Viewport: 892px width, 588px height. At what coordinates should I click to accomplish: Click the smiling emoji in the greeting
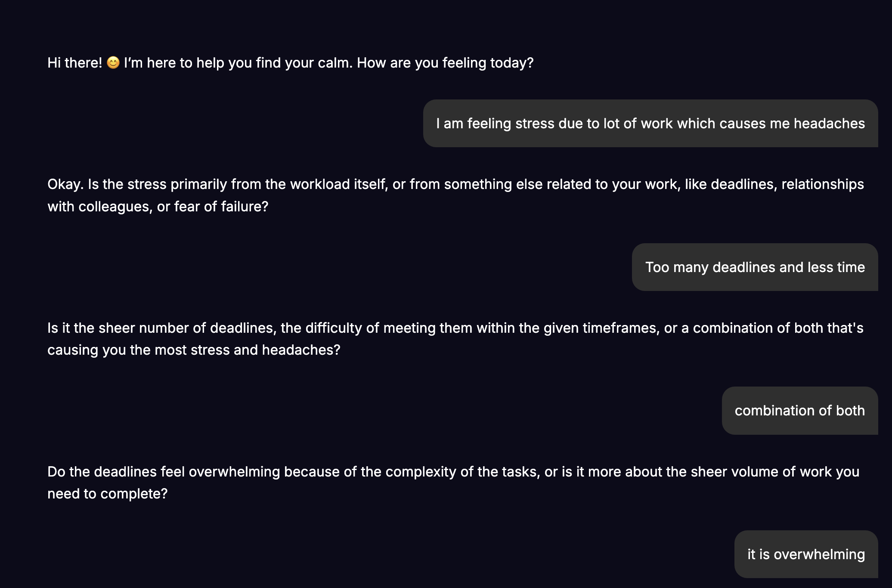tap(113, 63)
